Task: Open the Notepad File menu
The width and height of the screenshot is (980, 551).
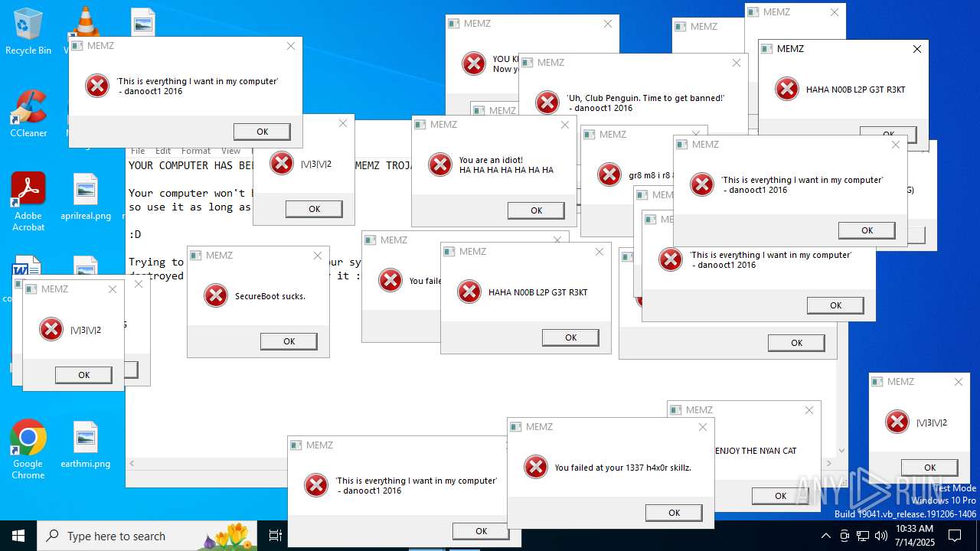Action: tap(138, 151)
